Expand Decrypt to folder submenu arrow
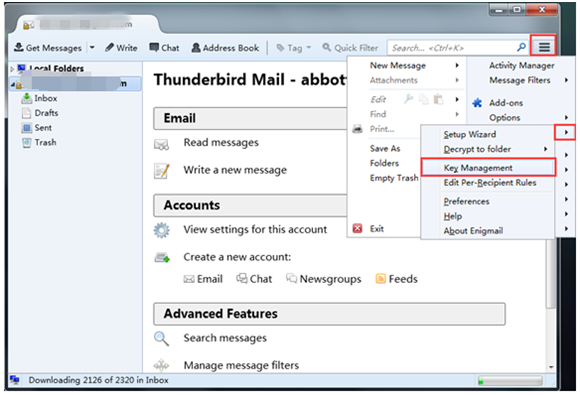The height and width of the screenshot is (395, 580). click(546, 149)
